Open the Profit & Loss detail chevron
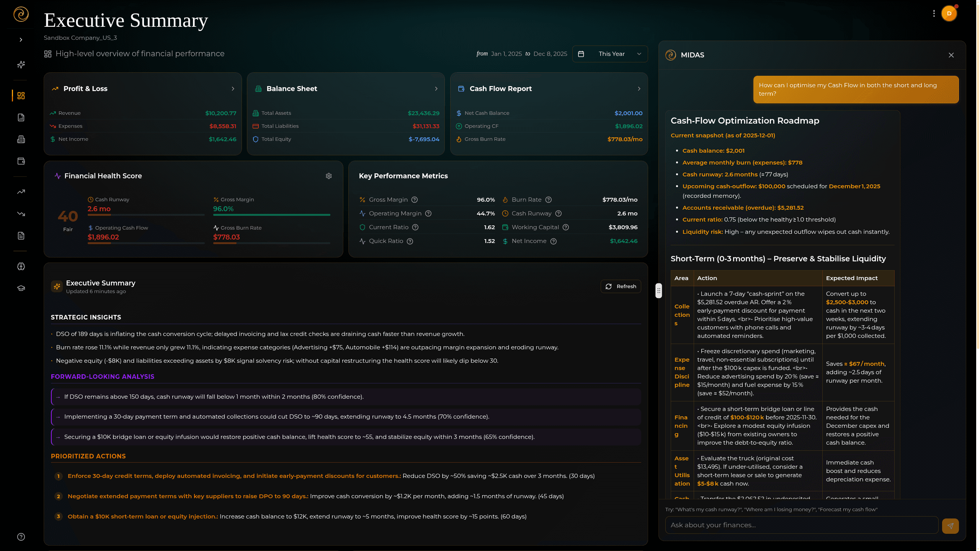Viewport: 980px width, 551px height. coord(233,88)
